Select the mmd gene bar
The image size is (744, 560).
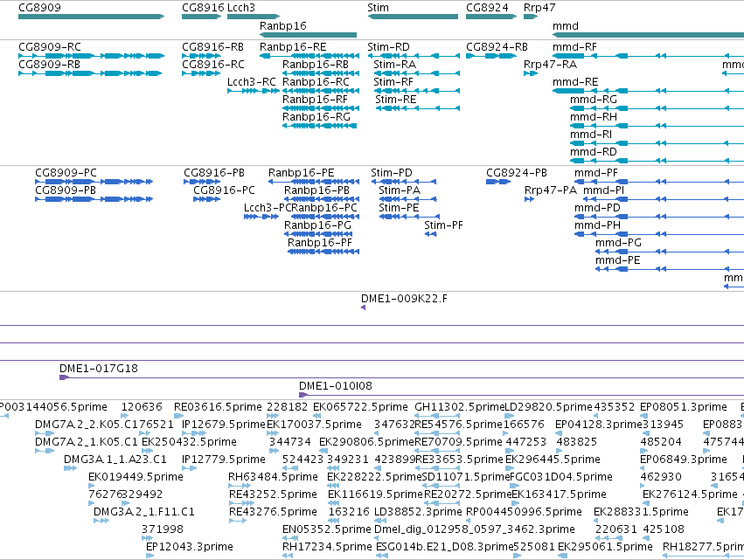[648, 35]
